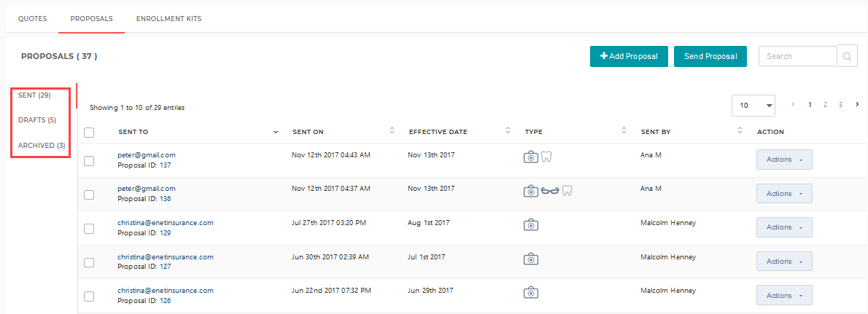Click medical kit icon for Proposal ID 126

531,292
